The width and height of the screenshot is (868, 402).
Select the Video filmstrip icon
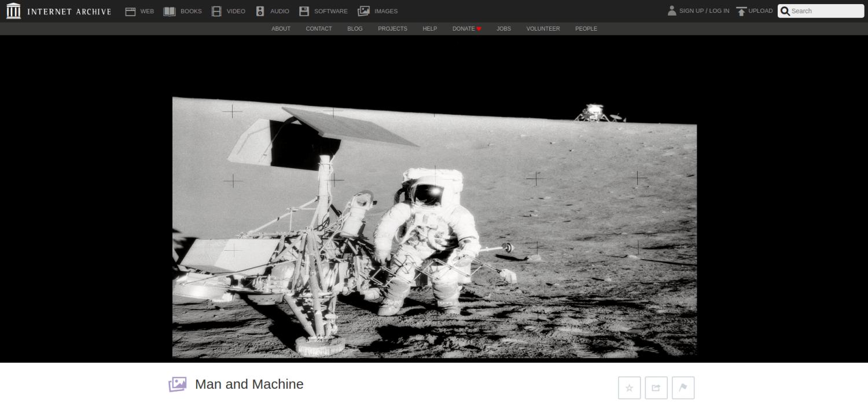click(216, 11)
